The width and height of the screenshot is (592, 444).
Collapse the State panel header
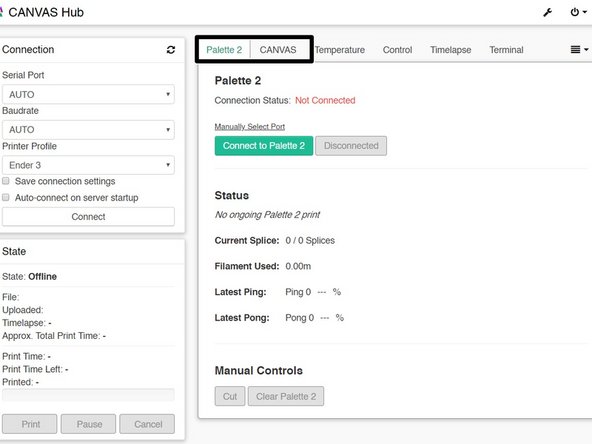[x=14, y=251]
